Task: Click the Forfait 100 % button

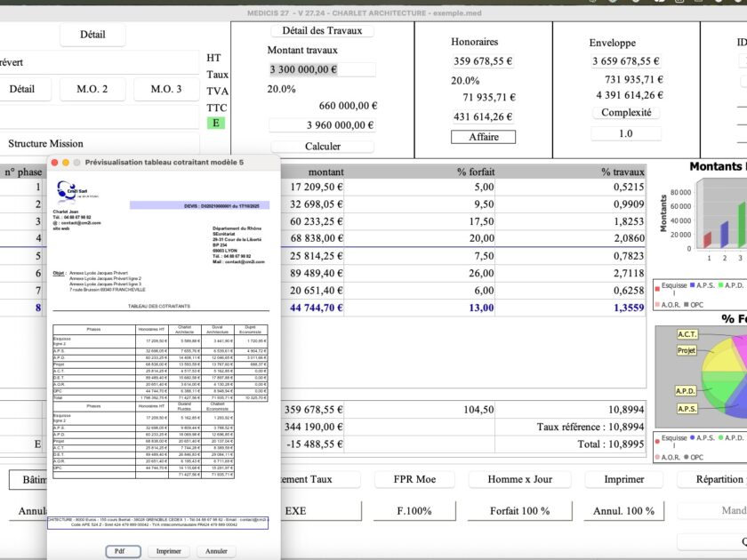Action: 519,511
